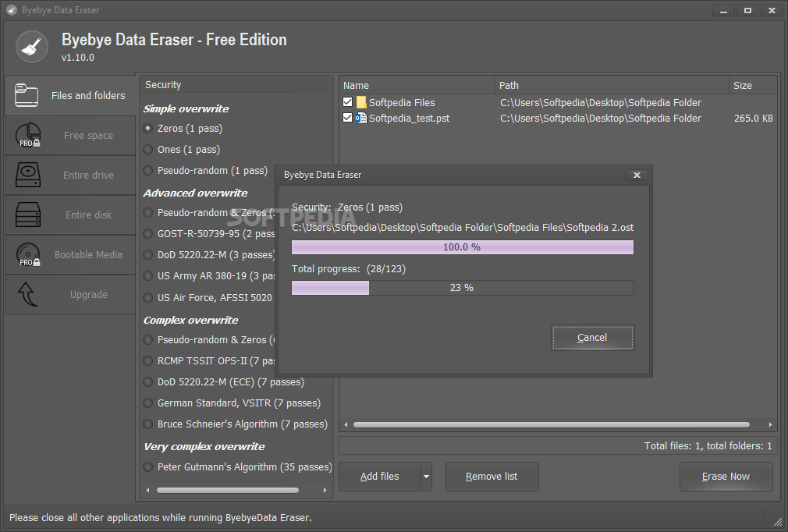Click the Upgrade arrow icon
This screenshot has width=788, height=532.
[x=27, y=294]
